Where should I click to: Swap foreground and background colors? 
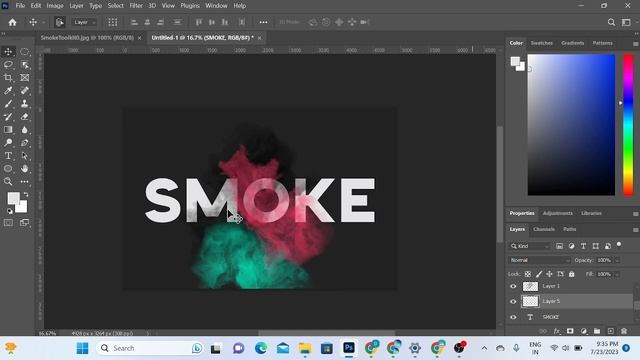point(26,195)
